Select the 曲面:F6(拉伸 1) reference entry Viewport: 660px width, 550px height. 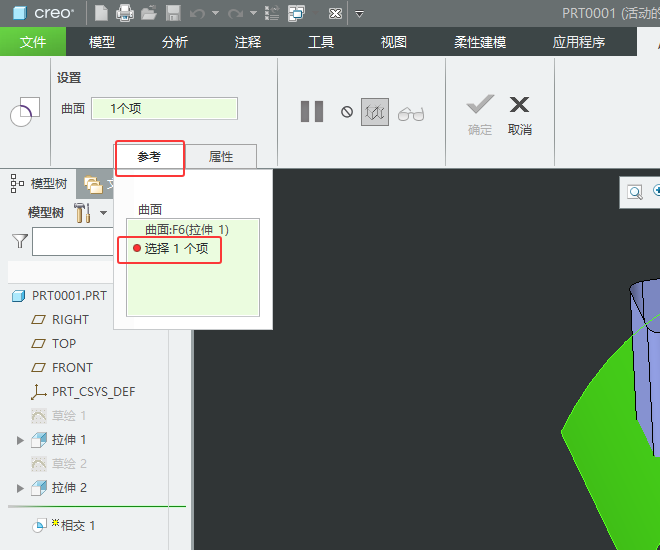[x=187, y=230]
